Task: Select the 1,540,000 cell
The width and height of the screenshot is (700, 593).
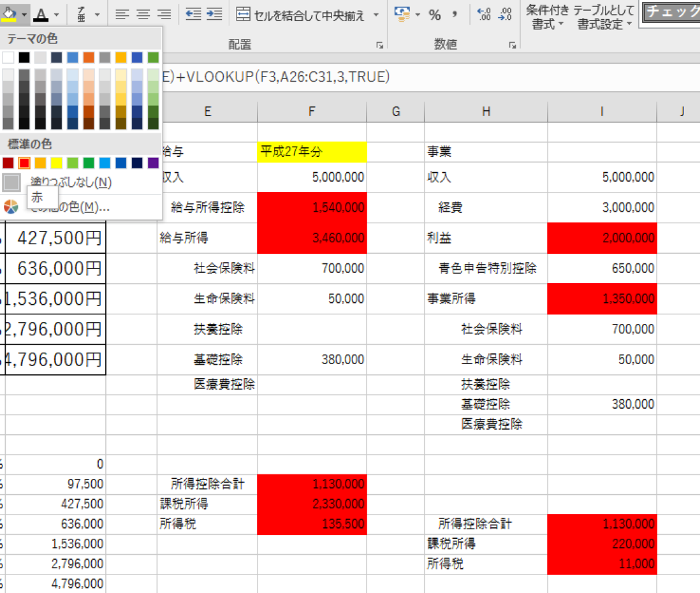Action: coord(312,208)
